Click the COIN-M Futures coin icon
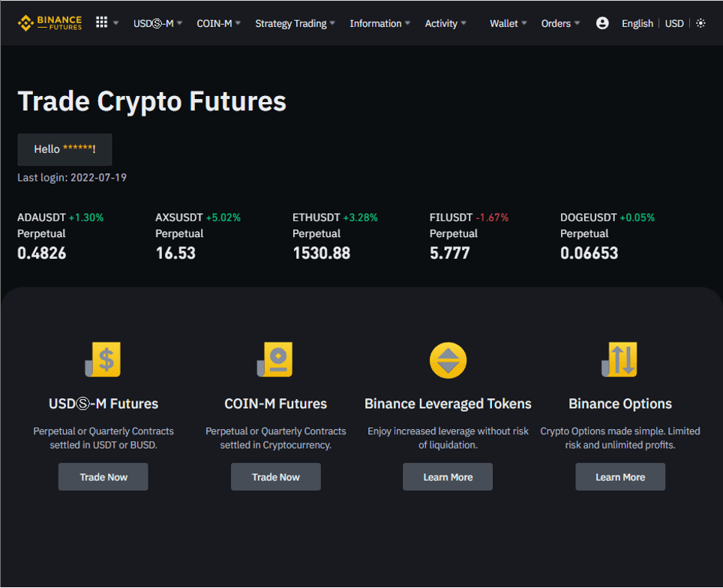 coord(275,360)
